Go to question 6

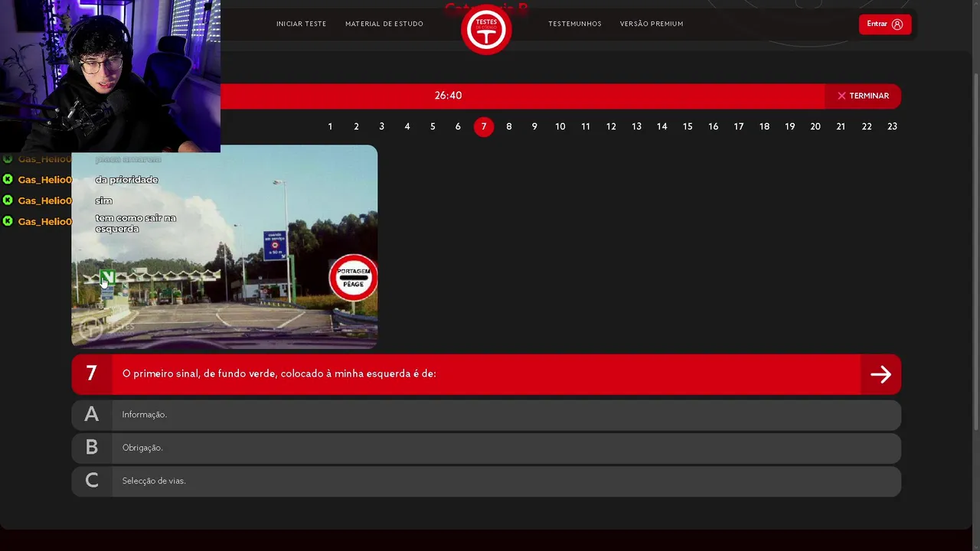point(458,127)
